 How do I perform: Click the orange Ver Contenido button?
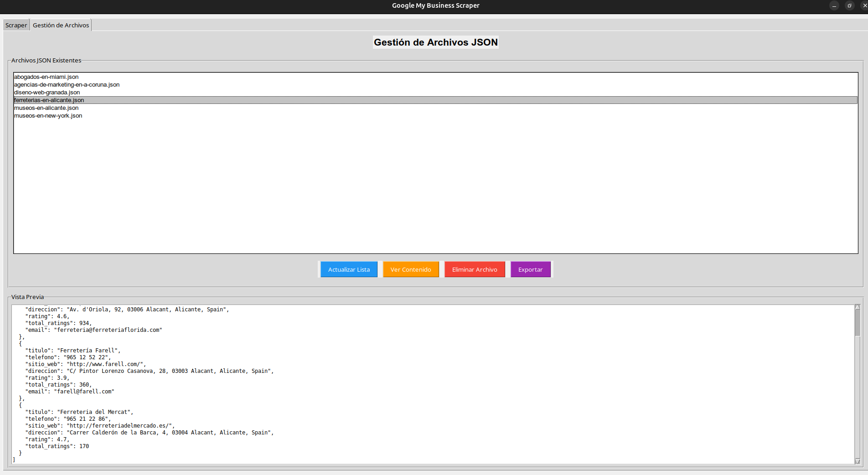tap(410, 269)
